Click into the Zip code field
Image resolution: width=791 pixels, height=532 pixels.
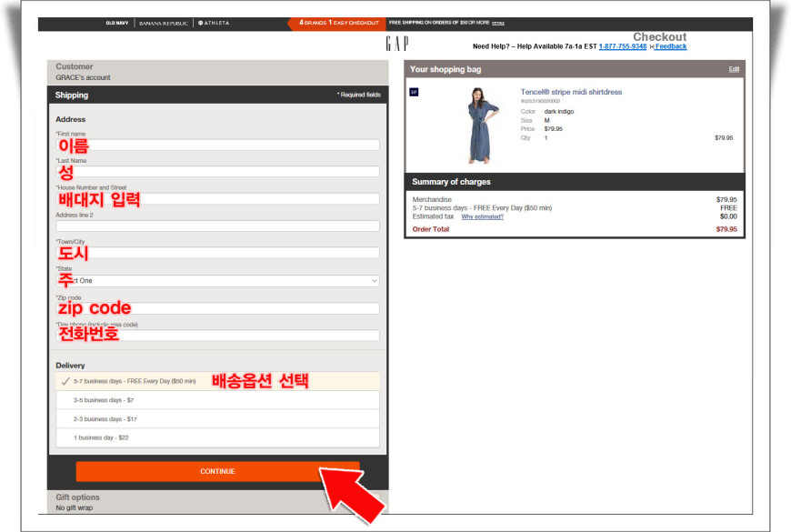click(217, 308)
